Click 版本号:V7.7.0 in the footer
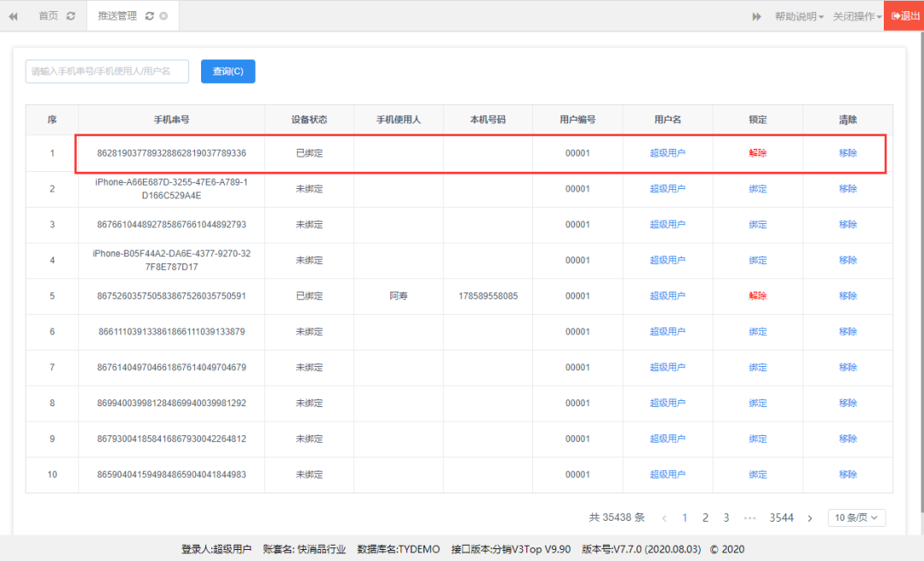 coord(641,549)
